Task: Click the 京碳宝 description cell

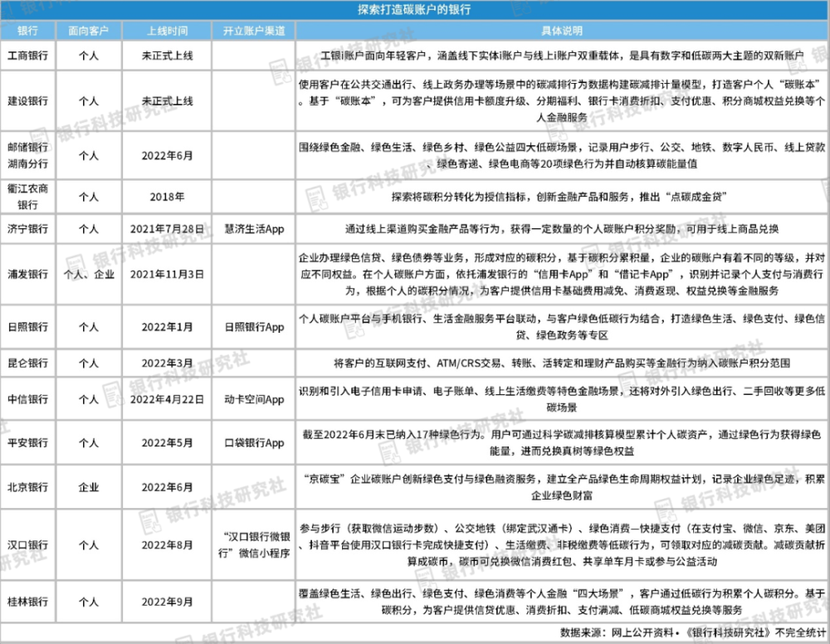Action: coord(562,487)
